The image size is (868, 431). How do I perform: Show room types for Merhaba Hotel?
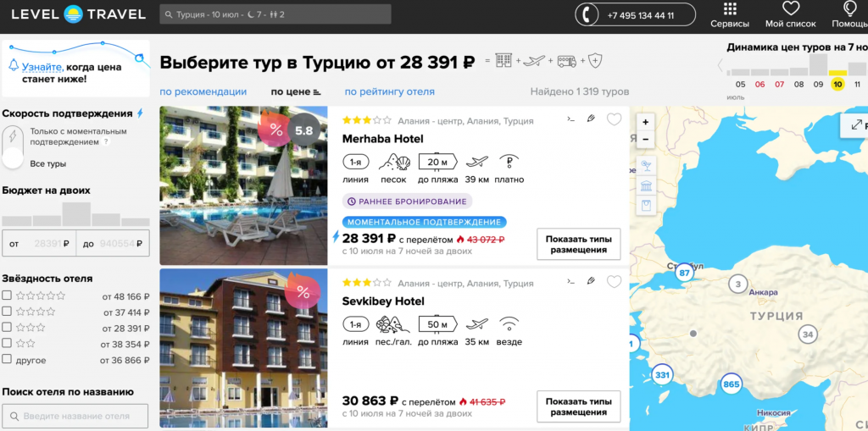(578, 244)
